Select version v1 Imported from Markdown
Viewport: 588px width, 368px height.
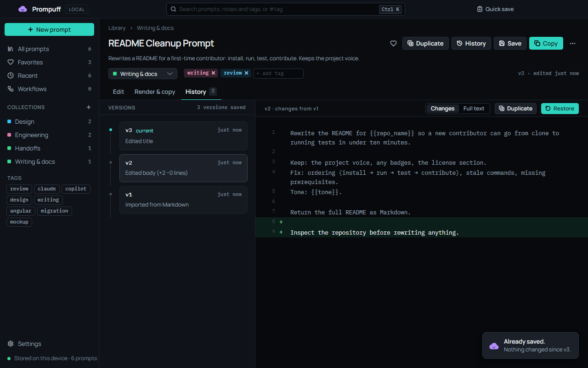(x=183, y=200)
